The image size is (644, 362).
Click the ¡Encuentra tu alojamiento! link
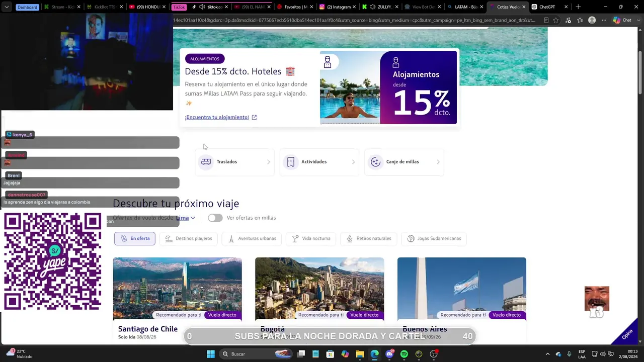(x=221, y=117)
